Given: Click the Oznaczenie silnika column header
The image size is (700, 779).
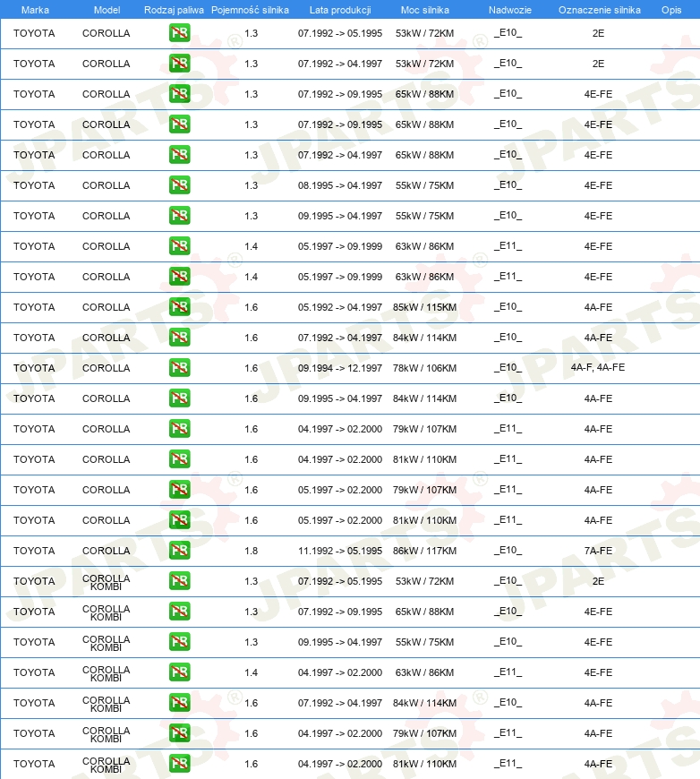Looking at the screenshot, I should 599,10.
